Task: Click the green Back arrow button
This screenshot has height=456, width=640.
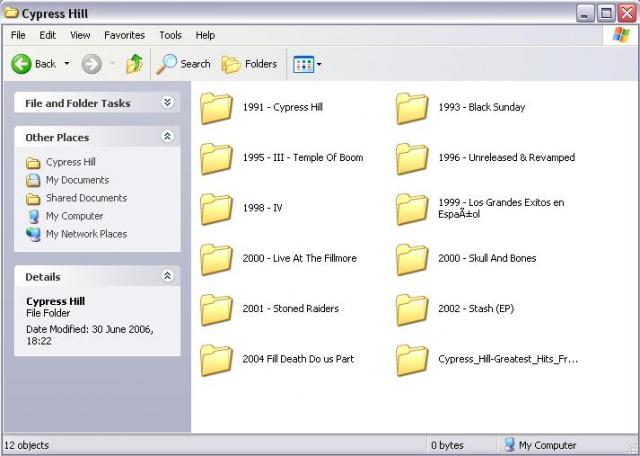Action: (x=21, y=64)
